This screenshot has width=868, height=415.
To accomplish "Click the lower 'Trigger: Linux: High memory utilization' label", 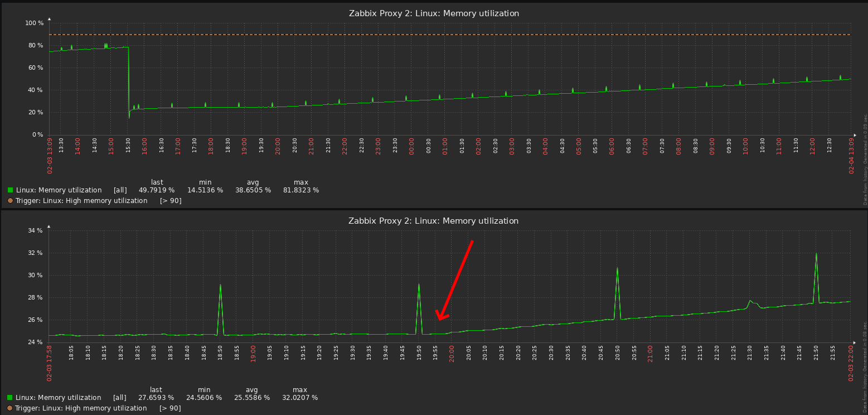I will click(x=81, y=408).
